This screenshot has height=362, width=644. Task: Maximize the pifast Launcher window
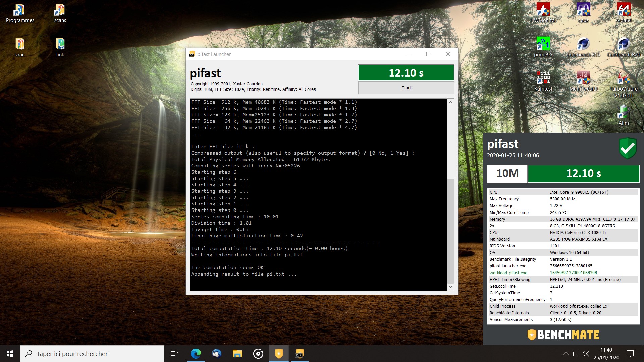[x=428, y=54]
